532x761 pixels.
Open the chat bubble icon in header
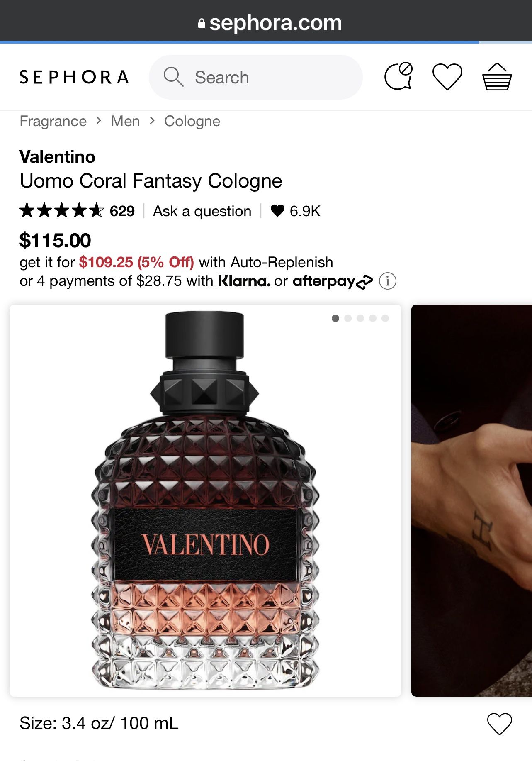(398, 76)
